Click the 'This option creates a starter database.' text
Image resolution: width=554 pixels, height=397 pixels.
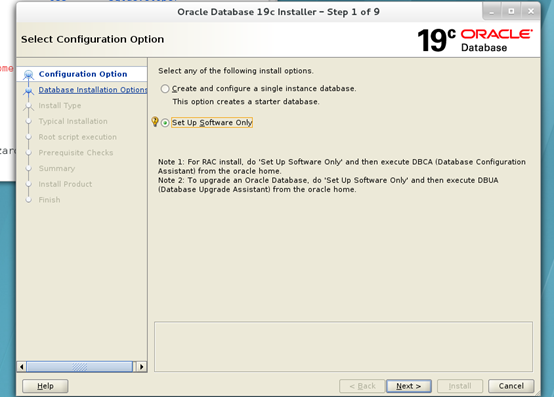[x=246, y=102]
